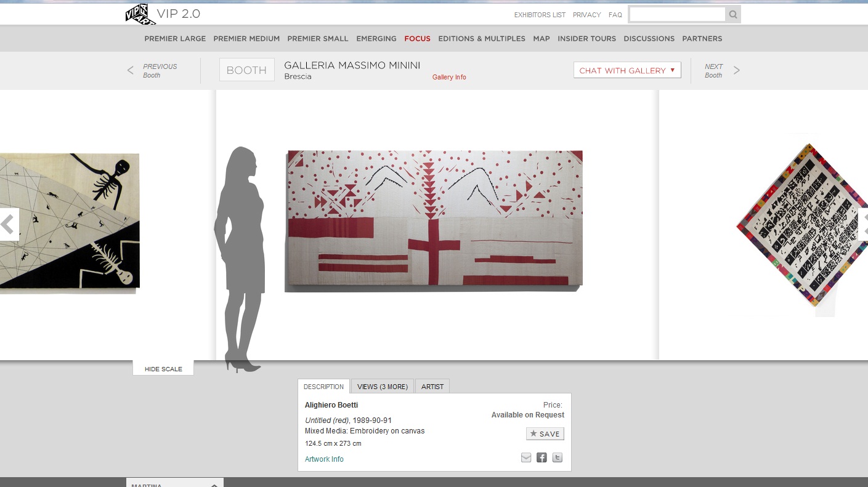The width and height of the screenshot is (868, 487).
Task: Switch to Artist tab
Action: point(432,387)
